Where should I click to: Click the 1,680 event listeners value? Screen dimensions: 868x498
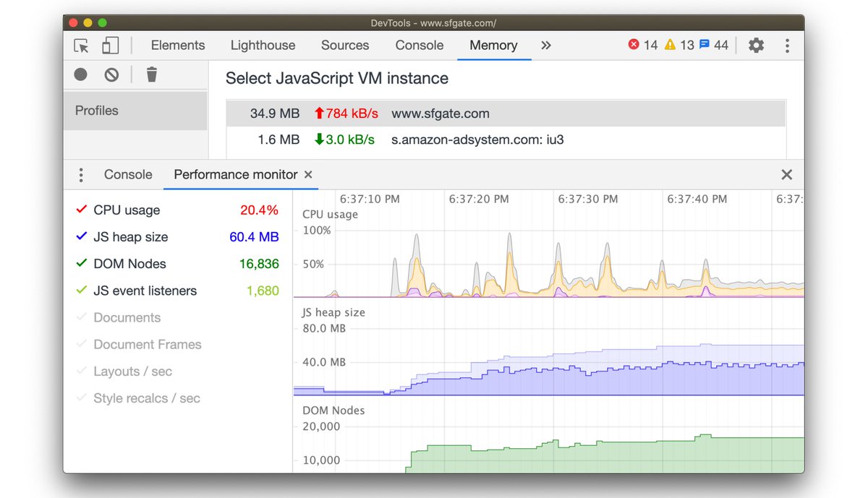click(263, 291)
